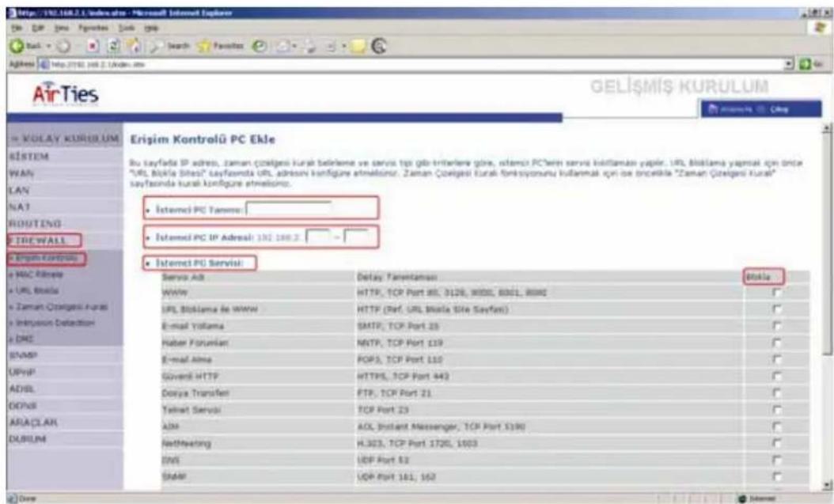Check Blokla for URL Bloklama ile WWW
This screenshot has width=834, height=504.
pos(777,309)
